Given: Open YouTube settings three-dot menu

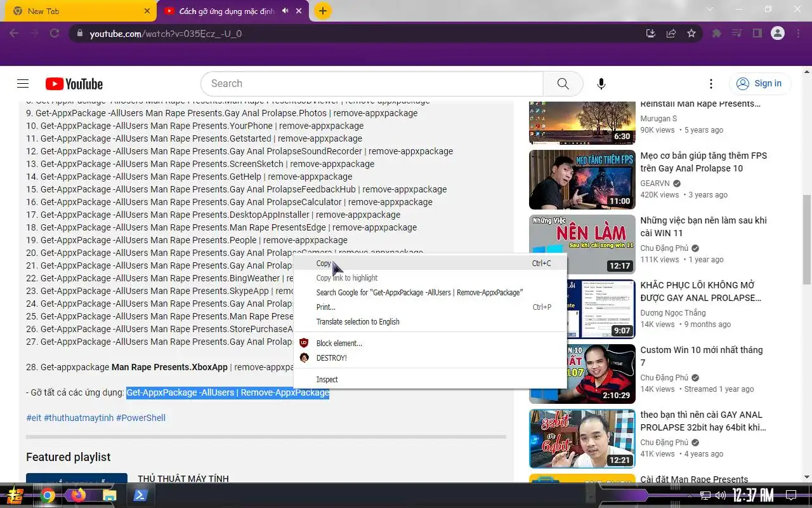Looking at the screenshot, I should tap(711, 84).
